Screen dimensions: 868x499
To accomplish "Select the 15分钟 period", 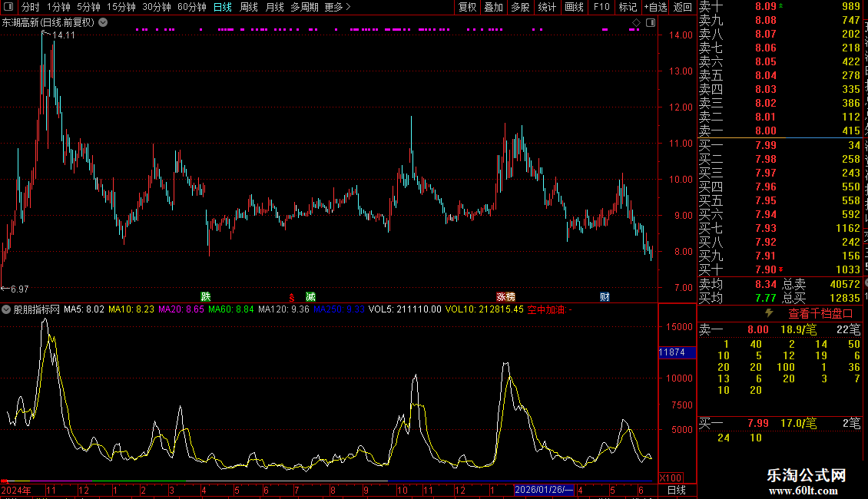I will tap(121, 7).
